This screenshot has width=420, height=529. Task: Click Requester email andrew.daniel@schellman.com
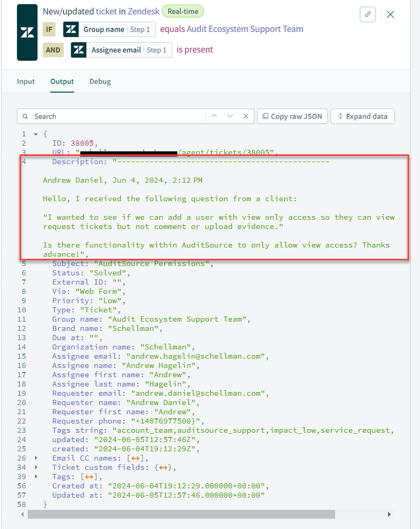198,393
